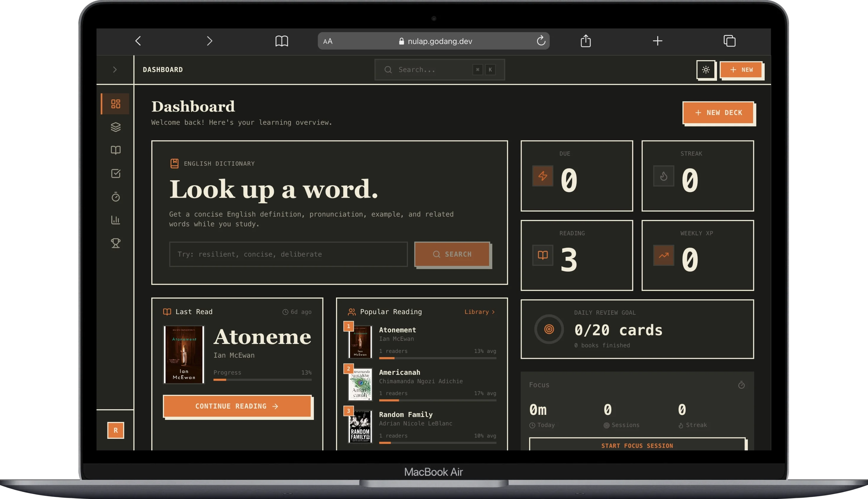The width and height of the screenshot is (868, 499).
Task: Expand the collapsed sidebar chevron
Action: pos(115,70)
